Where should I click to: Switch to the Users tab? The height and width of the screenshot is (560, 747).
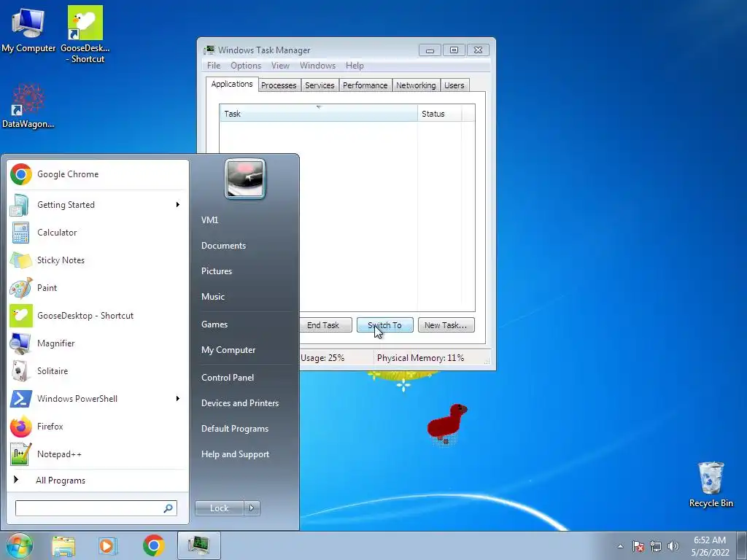[x=454, y=85]
